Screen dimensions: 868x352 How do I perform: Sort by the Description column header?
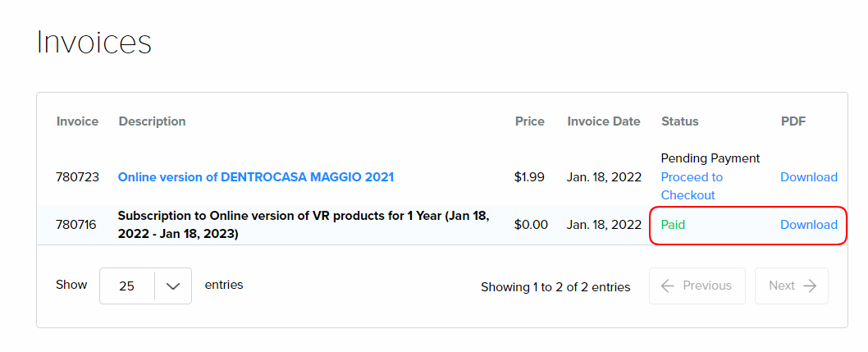pos(152,121)
